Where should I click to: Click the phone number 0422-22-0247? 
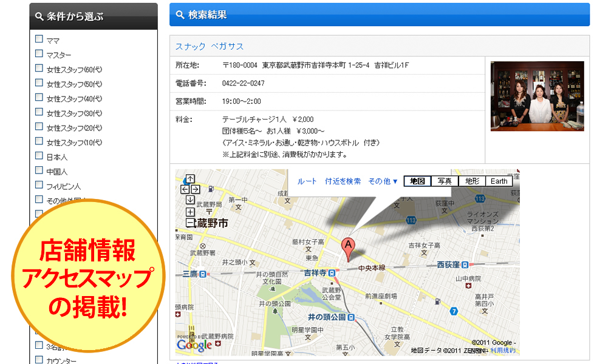(x=244, y=83)
